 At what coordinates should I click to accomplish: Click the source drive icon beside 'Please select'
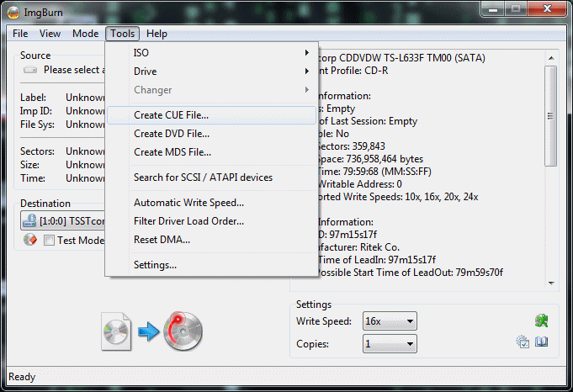(x=30, y=70)
